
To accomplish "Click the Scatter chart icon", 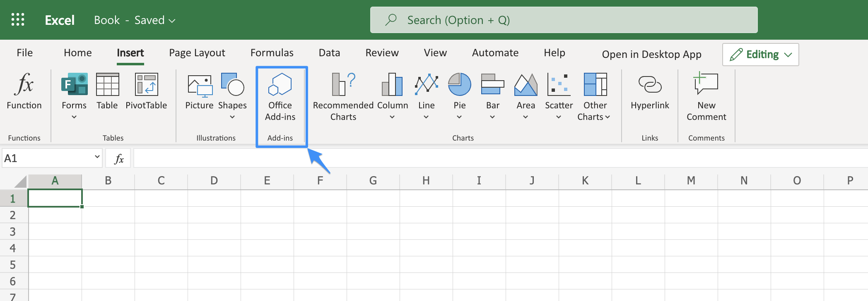I will point(559,84).
